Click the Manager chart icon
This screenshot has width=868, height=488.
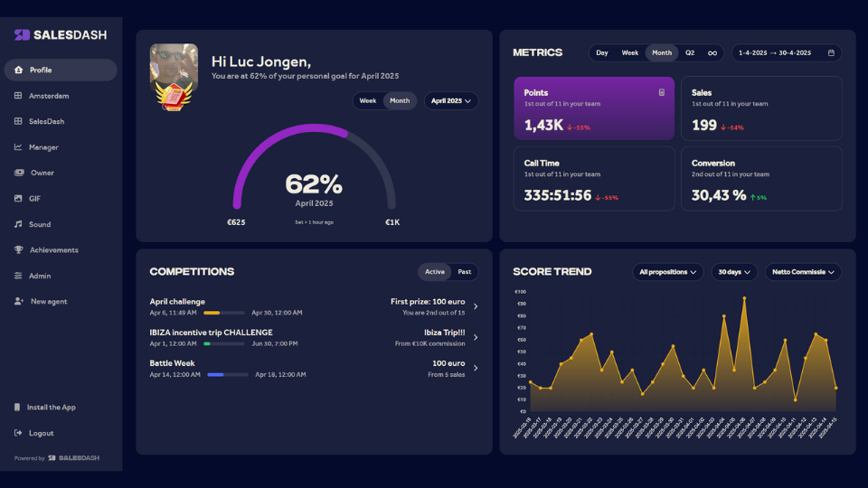click(x=18, y=147)
